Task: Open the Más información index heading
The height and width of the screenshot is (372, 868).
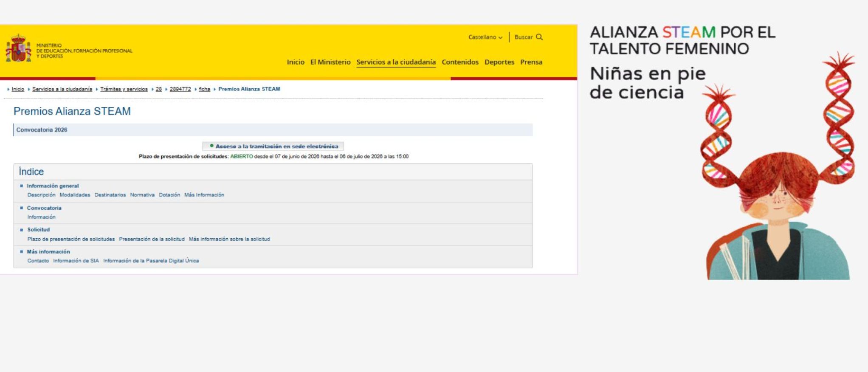Action: pos(48,252)
